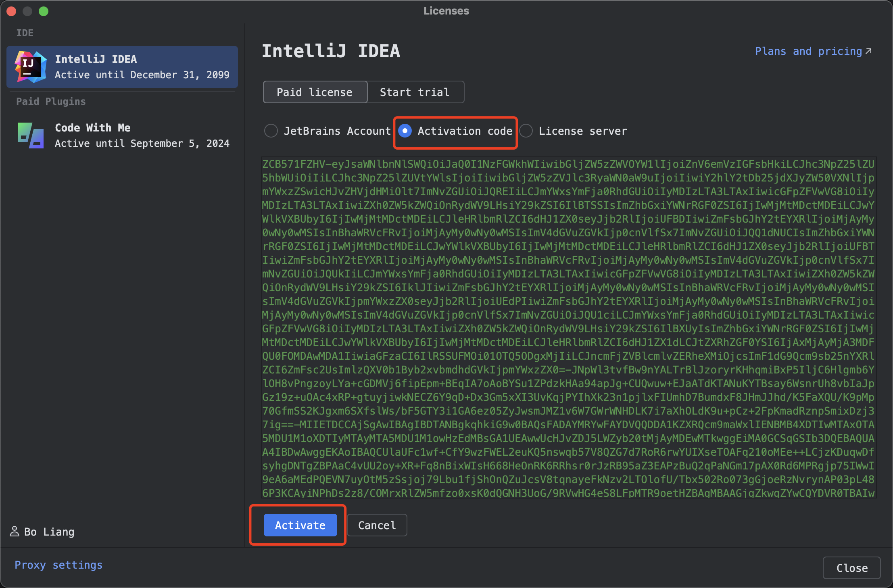The image size is (893, 588).
Task: Click the blue Activate button
Action: point(300,525)
